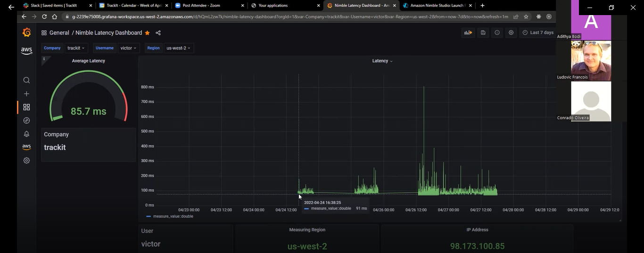Close the Slack Saved items tab

91,6
